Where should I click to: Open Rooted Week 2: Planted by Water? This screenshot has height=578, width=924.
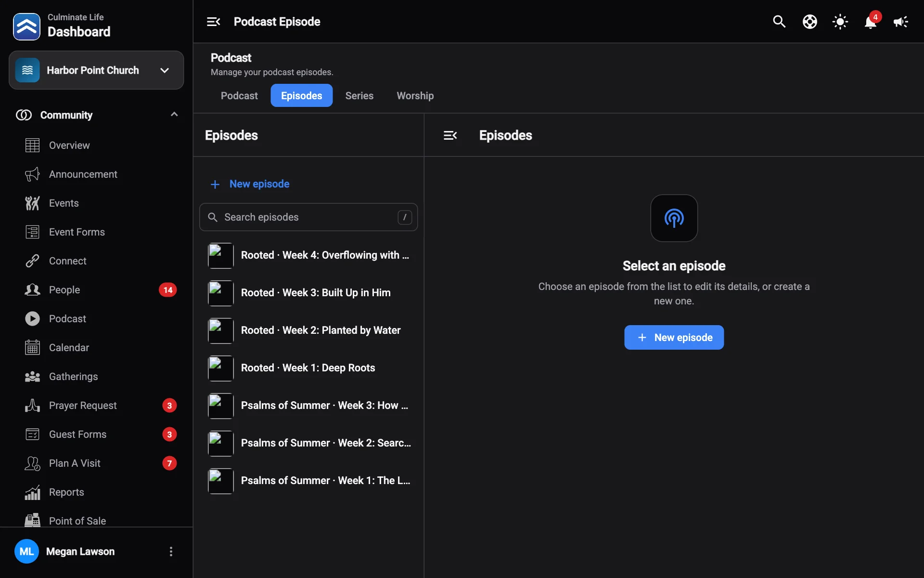308,330
